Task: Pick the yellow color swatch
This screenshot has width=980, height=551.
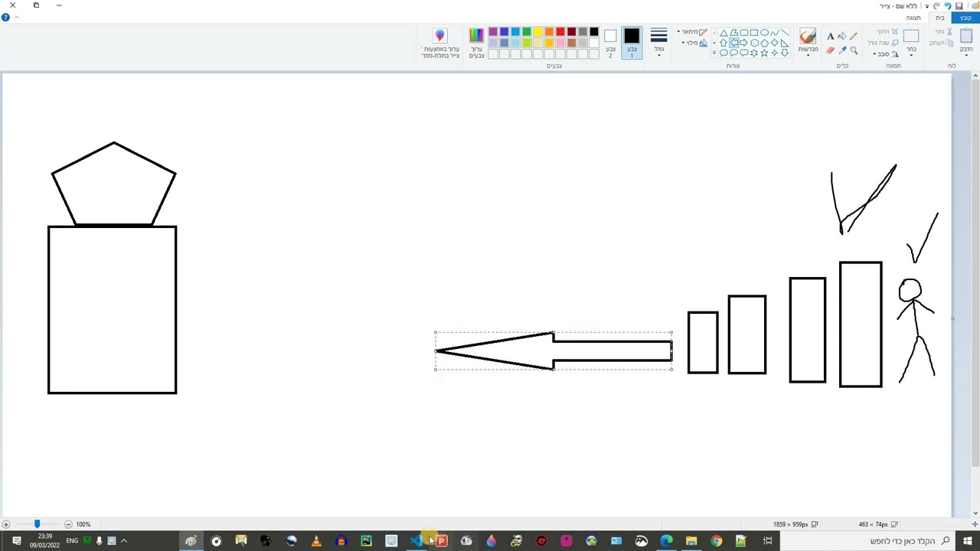Action: click(x=538, y=31)
